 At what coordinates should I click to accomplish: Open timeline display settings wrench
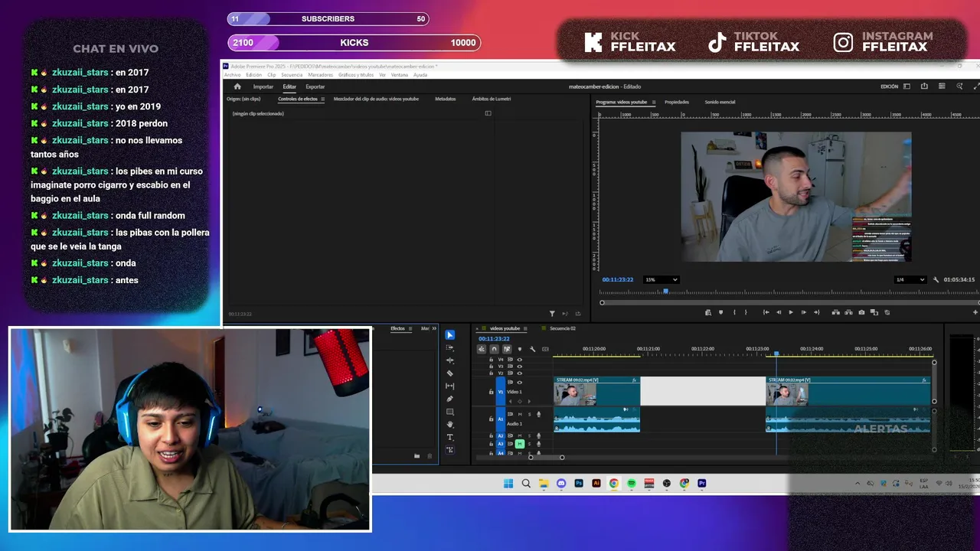click(x=532, y=349)
